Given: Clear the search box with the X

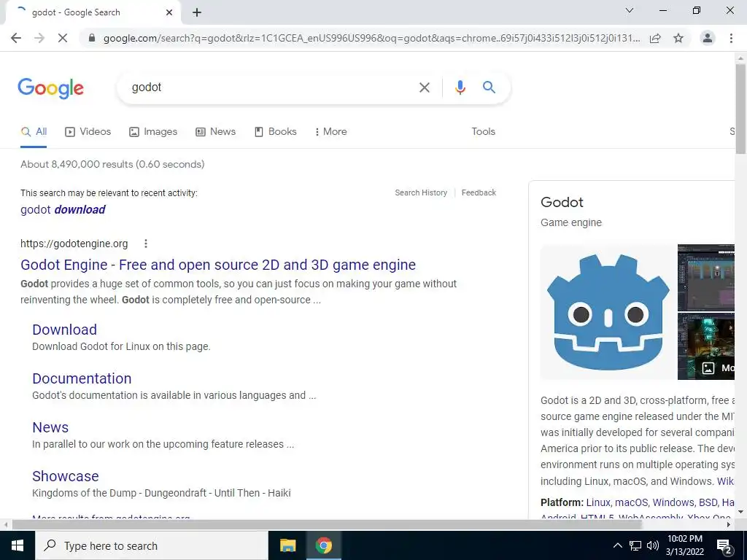Looking at the screenshot, I should pyautogui.click(x=424, y=87).
